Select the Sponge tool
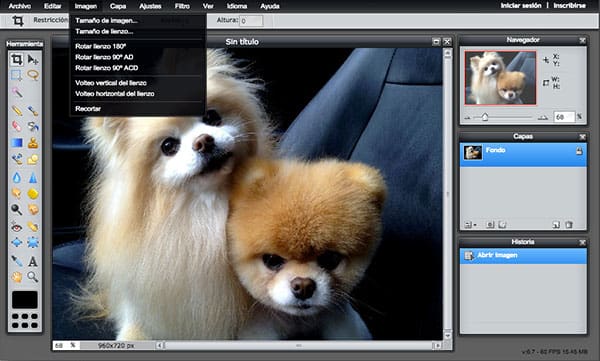The width and height of the screenshot is (600, 361). pos(33,193)
